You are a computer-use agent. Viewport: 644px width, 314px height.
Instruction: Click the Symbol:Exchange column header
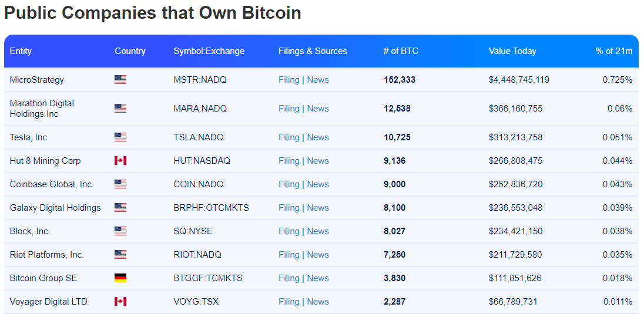point(209,51)
